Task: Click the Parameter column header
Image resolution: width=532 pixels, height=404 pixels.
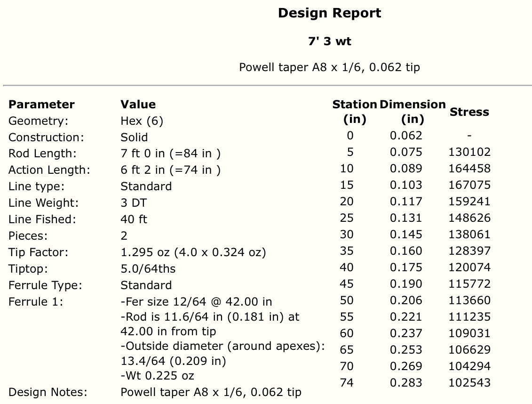Action: (41, 104)
